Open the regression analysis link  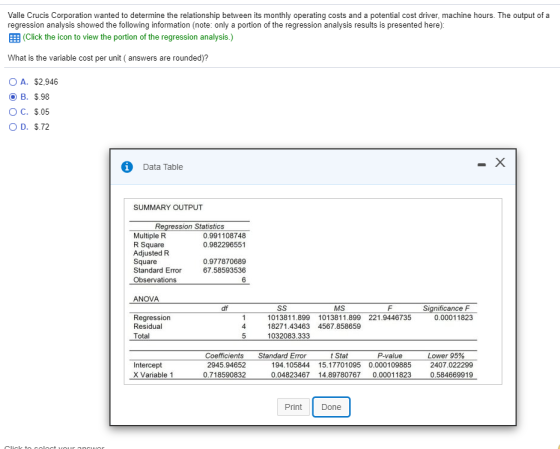[x=128, y=37]
